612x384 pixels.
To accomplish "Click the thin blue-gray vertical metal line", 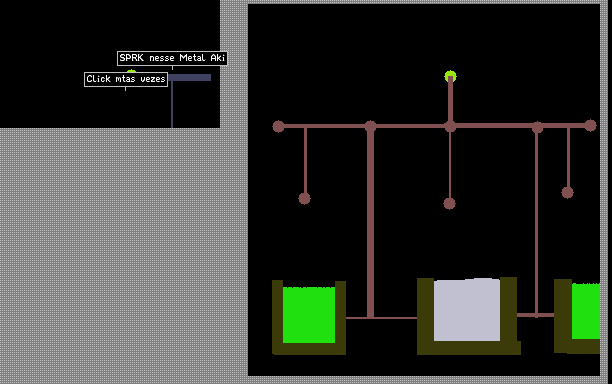I will [x=172, y=104].
